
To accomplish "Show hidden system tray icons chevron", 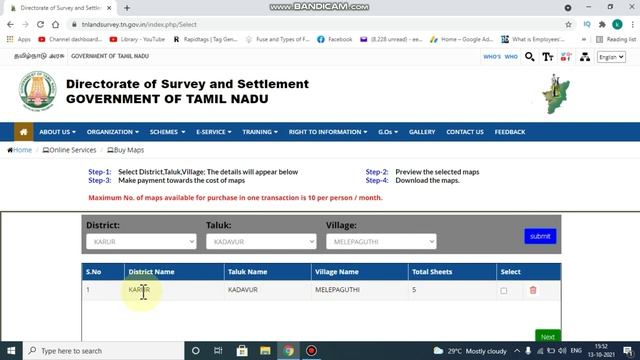I will [x=517, y=351].
